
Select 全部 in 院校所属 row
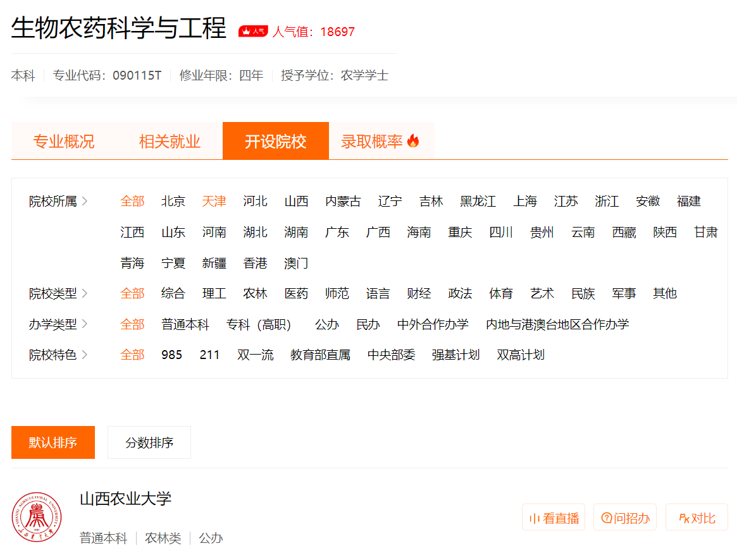pyautogui.click(x=132, y=201)
